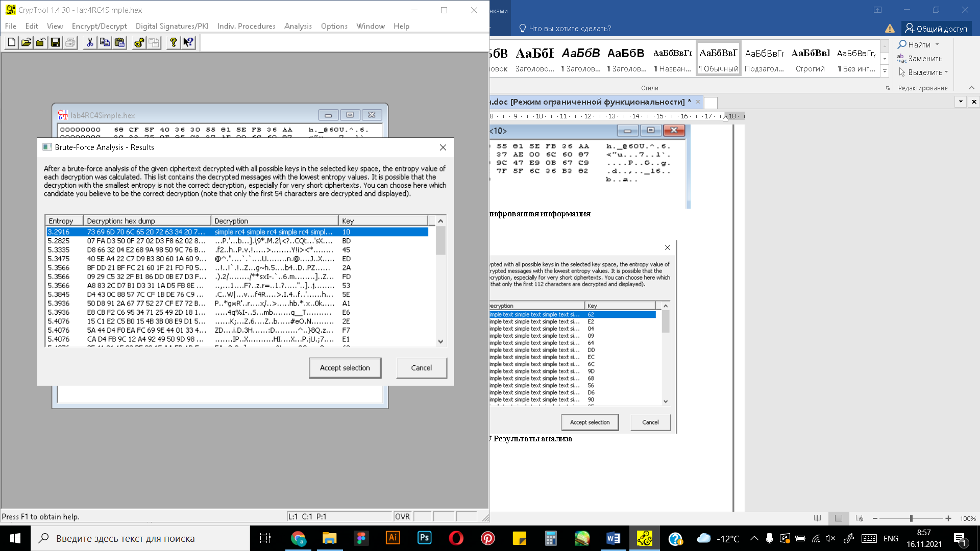This screenshot has height=551, width=980.
Task: Click the Key column header
Action: click(x=383, y=221)
